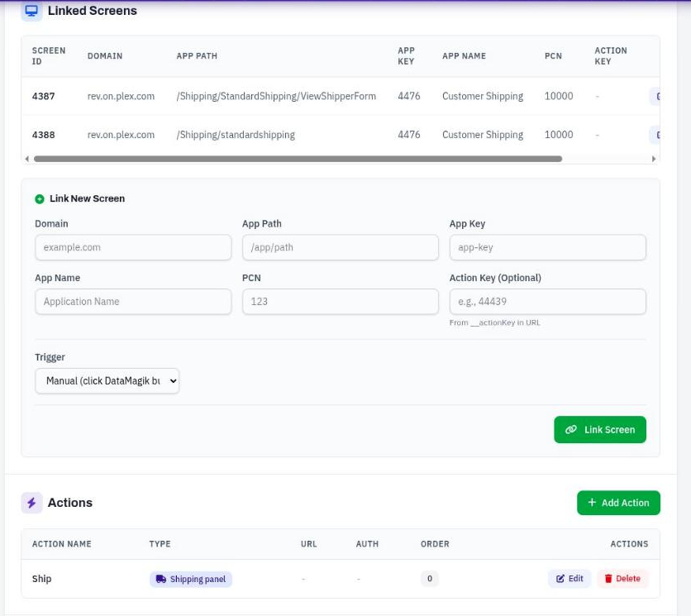Click the Domain input field

tap(133, 247)
